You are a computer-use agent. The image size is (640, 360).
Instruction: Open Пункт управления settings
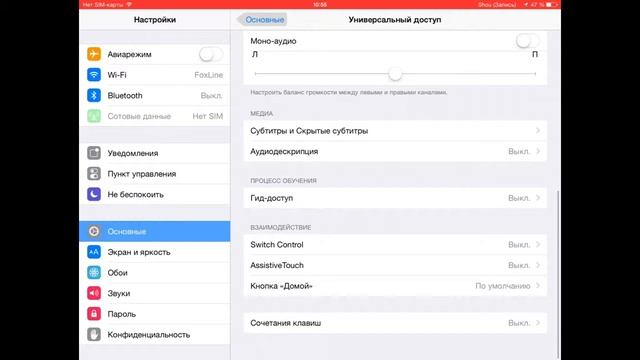click(x=155, y=173)
